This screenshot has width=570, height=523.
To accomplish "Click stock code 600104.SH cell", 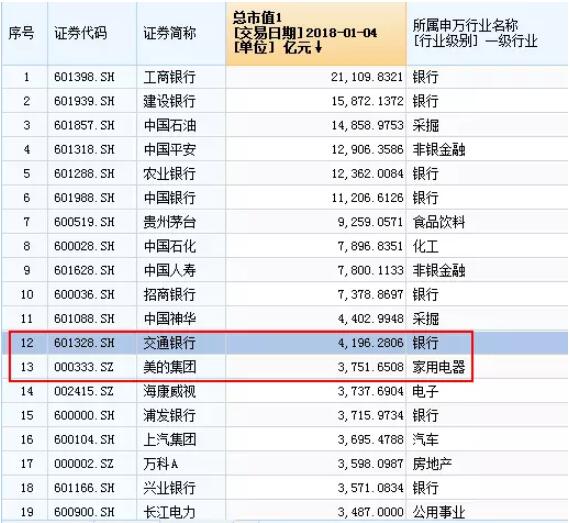I will click(x=92, y=439).
